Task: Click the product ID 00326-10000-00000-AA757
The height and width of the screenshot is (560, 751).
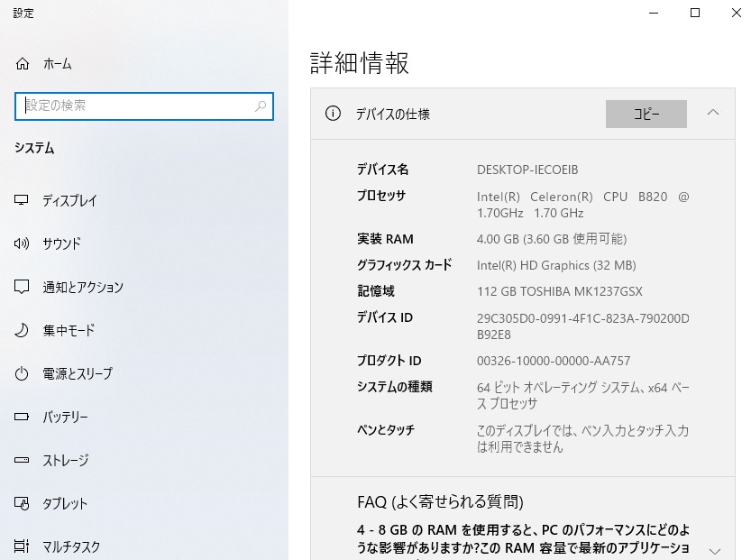Action: point(554,361)
